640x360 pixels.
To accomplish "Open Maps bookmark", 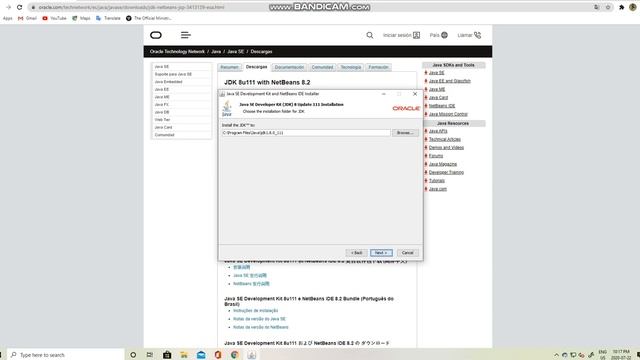I will (x=81, y=18).
